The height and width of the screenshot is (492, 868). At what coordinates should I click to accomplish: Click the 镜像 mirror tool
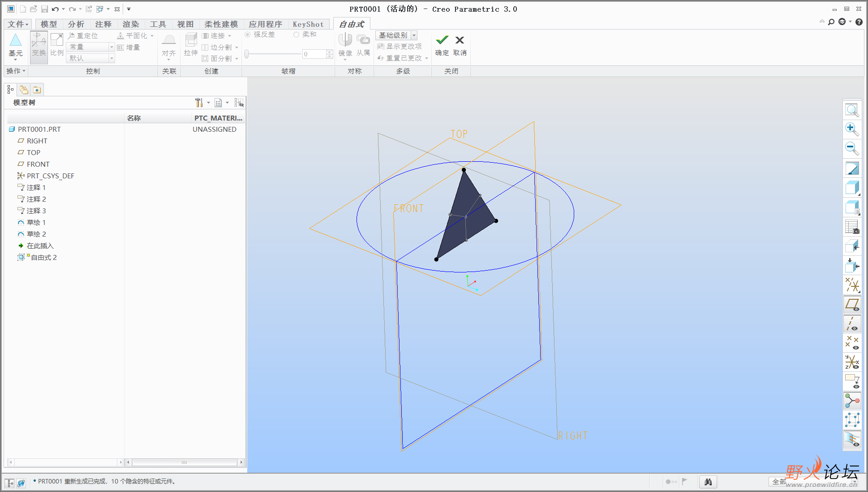click(345, 45)
